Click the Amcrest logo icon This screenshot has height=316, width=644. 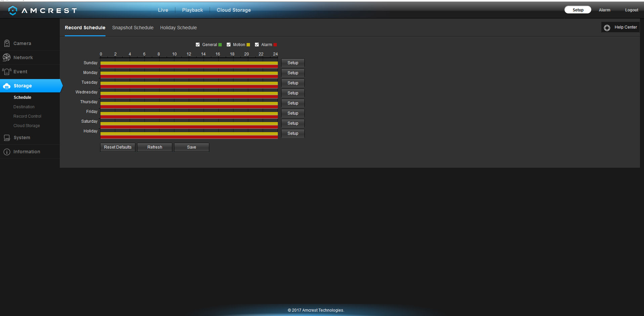point(13,10)
